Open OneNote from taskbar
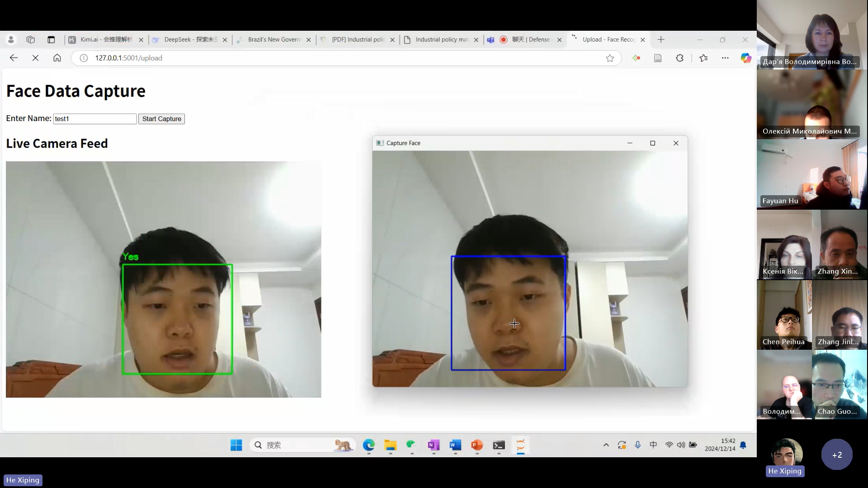868x488 pixels. (434, 445)
